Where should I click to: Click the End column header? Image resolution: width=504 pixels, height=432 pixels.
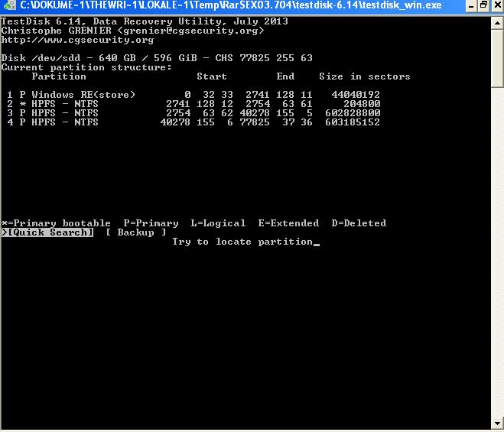click(x=285, y=76)
